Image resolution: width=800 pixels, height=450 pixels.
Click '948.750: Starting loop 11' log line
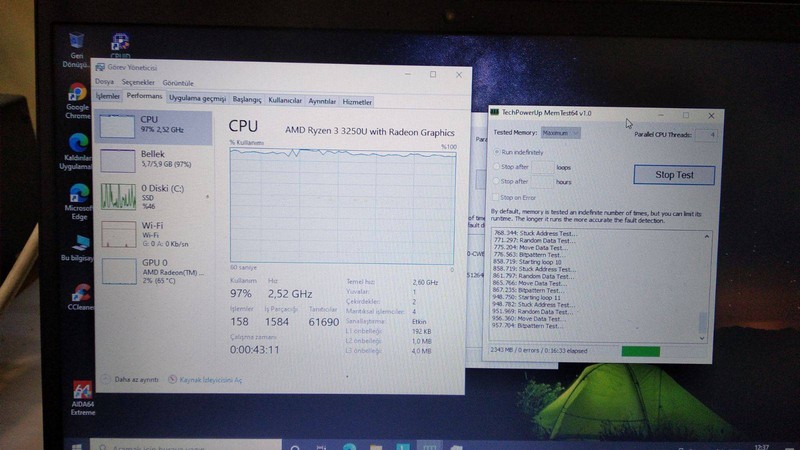(527, 297)
